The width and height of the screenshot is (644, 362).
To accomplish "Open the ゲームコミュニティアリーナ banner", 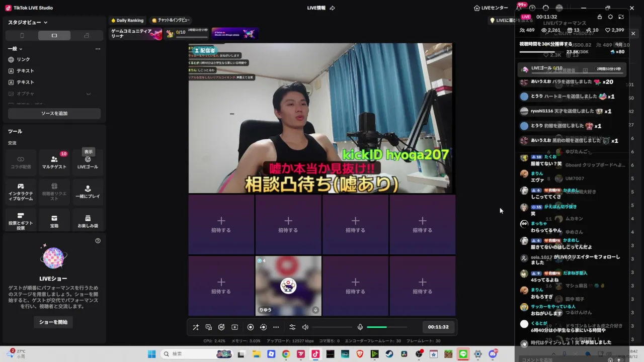I will click(136, 34).
